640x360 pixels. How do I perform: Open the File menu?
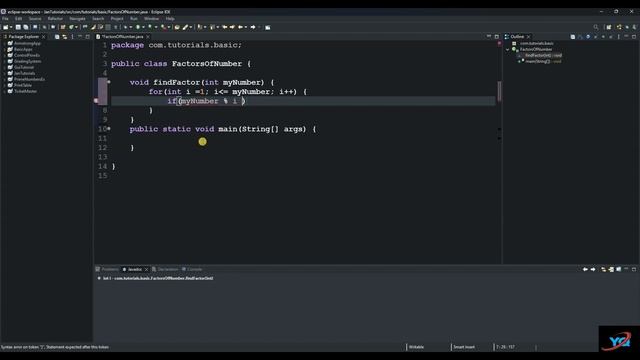coord(5,18)
